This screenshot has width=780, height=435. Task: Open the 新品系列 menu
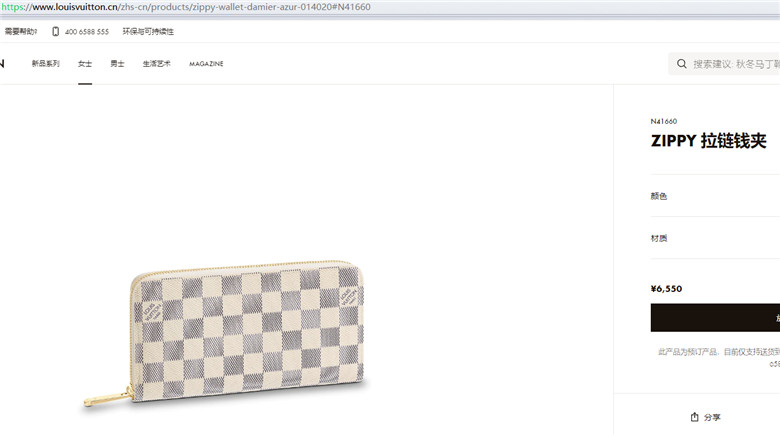click(x=46, y=64)
